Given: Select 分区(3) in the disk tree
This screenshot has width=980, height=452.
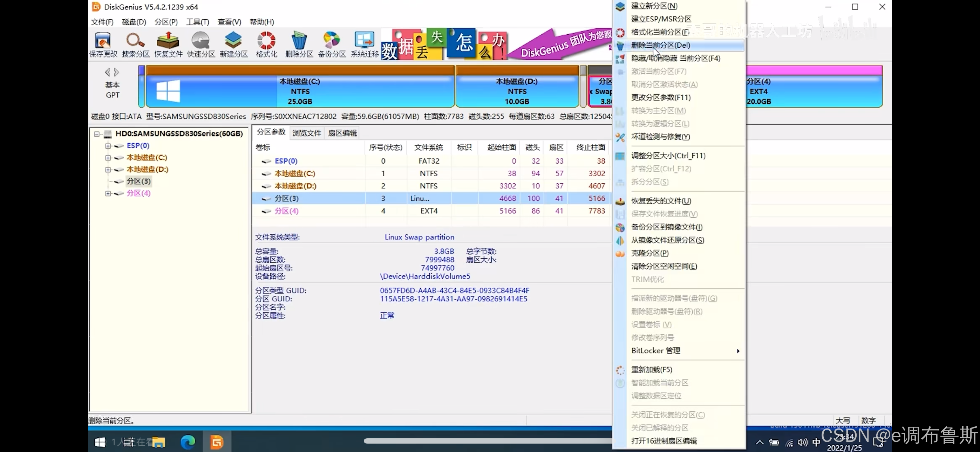Looking at the screenshot, I should [x=138, y=182].
